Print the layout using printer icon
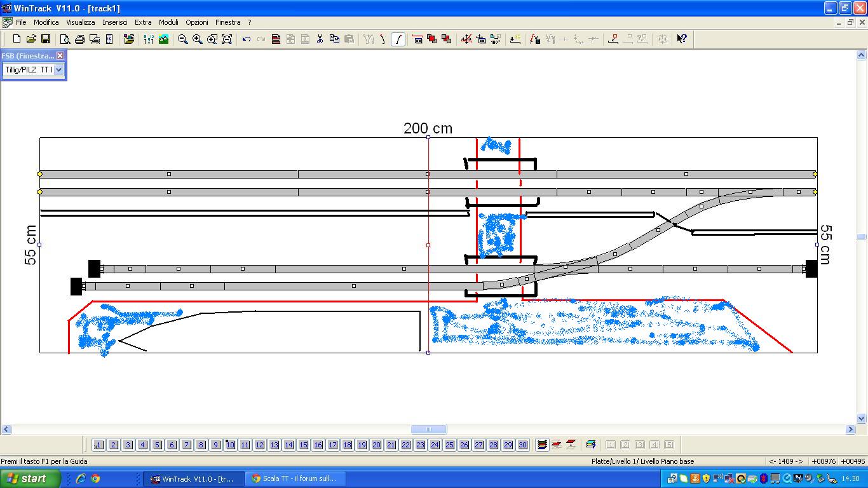This screenshot has height=488, width=868. [x=79, y=39]
